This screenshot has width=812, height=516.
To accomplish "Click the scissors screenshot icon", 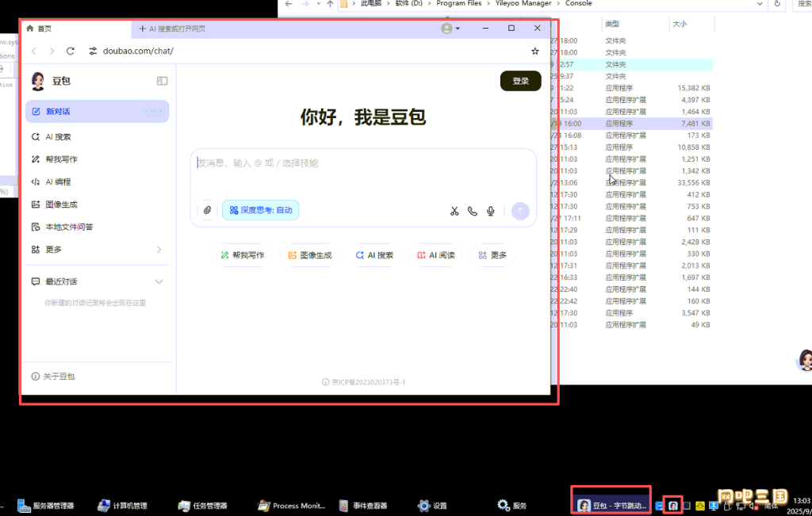I will click(454, 211).
